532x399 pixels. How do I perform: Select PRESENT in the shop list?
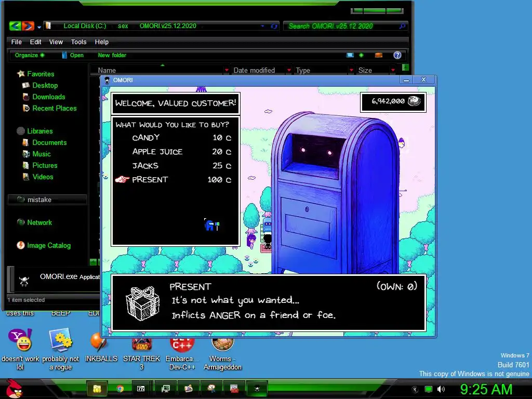pyautogui.click(x=150, y=179)
